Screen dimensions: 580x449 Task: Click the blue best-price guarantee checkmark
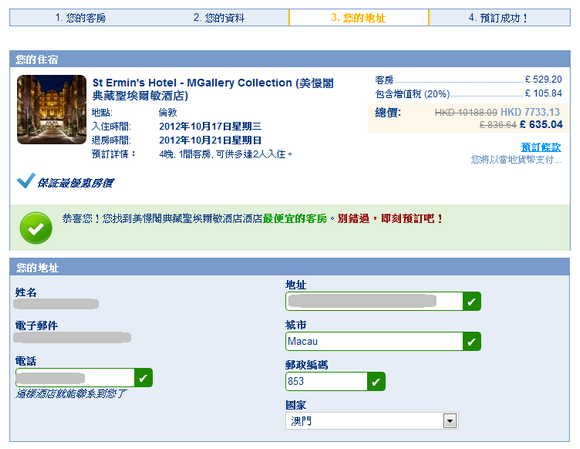pyautogui.click(x=26, y=180)
